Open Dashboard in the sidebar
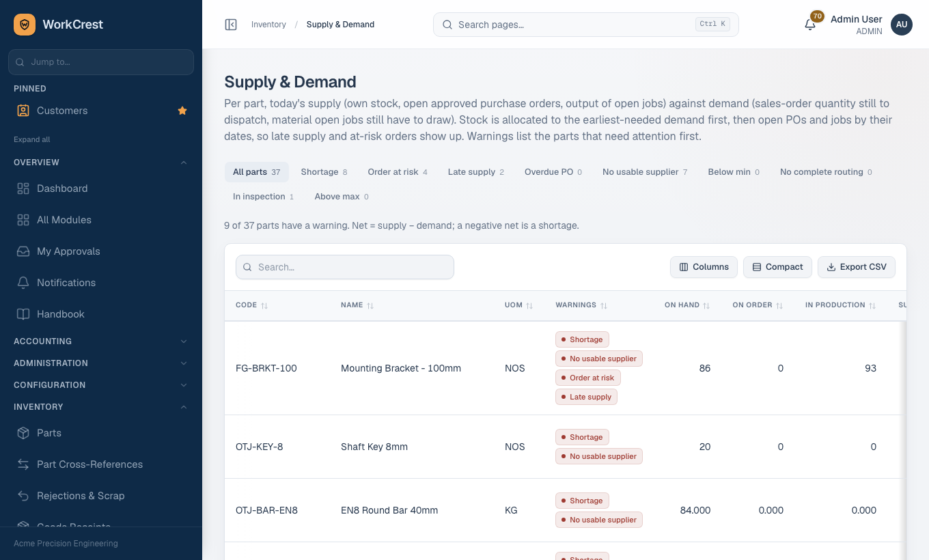929x560 pixels. pyautogui.click(x=101, y=188)
